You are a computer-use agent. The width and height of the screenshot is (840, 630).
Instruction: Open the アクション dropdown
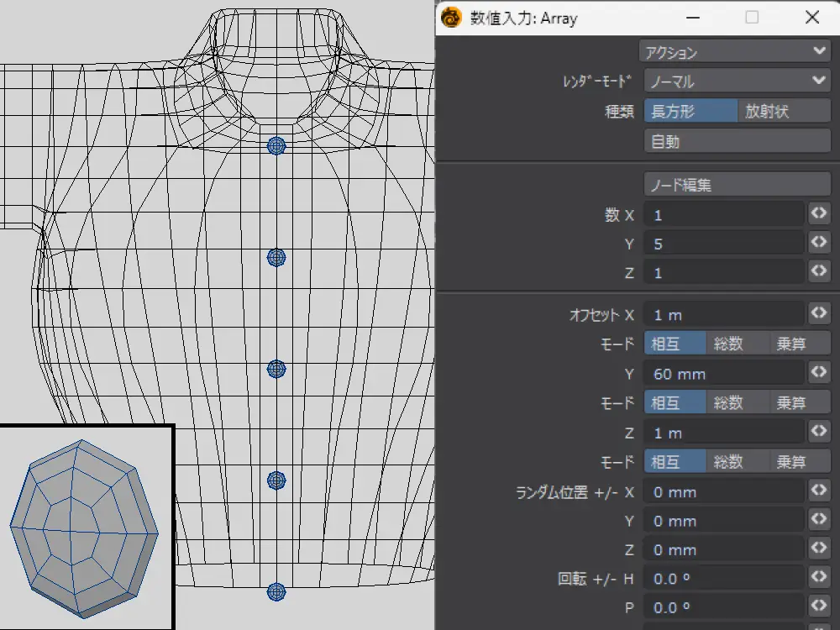736,52
